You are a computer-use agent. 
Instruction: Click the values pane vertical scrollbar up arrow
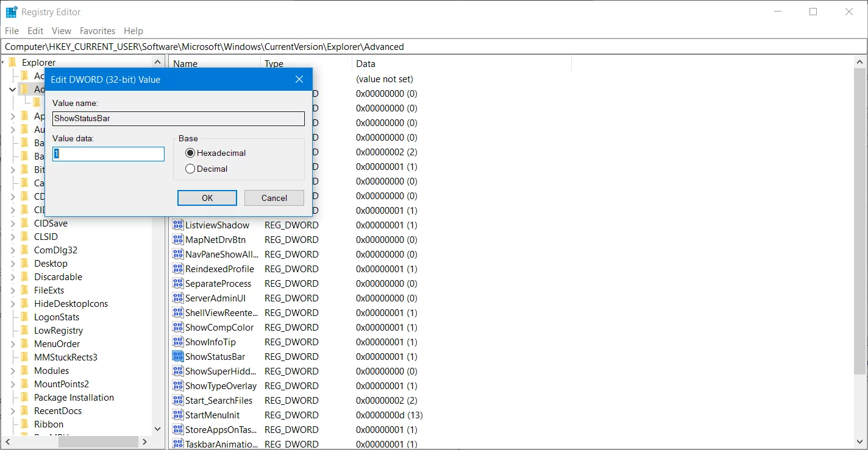[x=860, y=62]
